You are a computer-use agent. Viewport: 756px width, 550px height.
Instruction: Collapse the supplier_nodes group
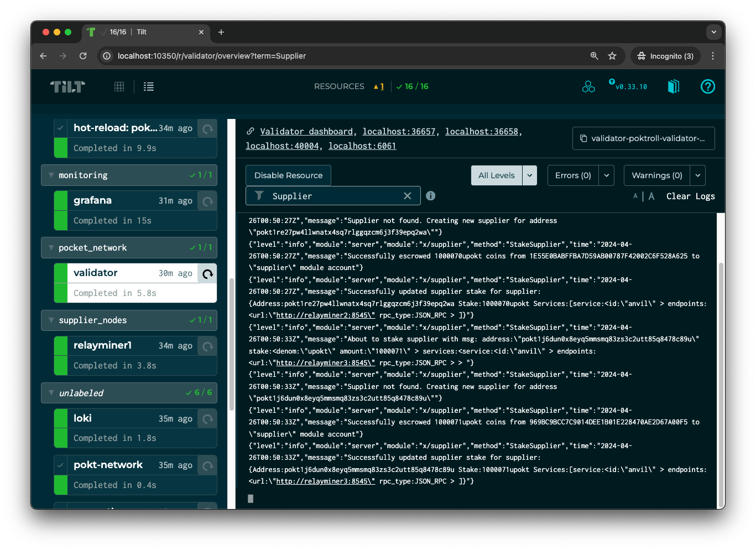coord(129,320)
